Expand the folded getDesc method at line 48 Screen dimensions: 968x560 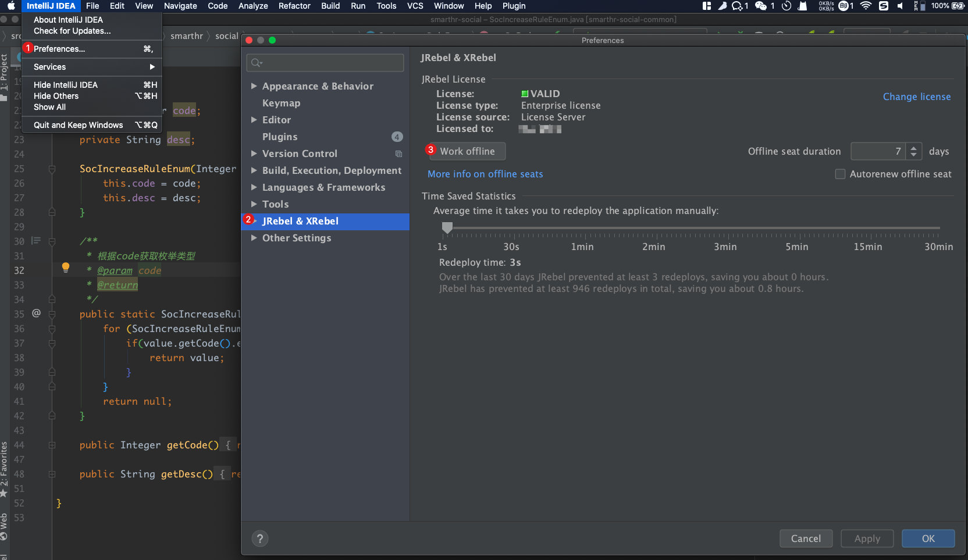(x=52, y=474)
